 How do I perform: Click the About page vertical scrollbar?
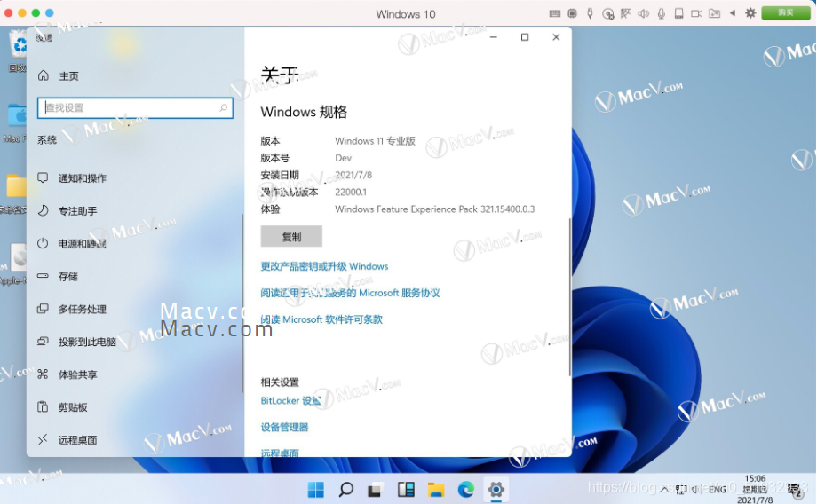pos(569,296)
